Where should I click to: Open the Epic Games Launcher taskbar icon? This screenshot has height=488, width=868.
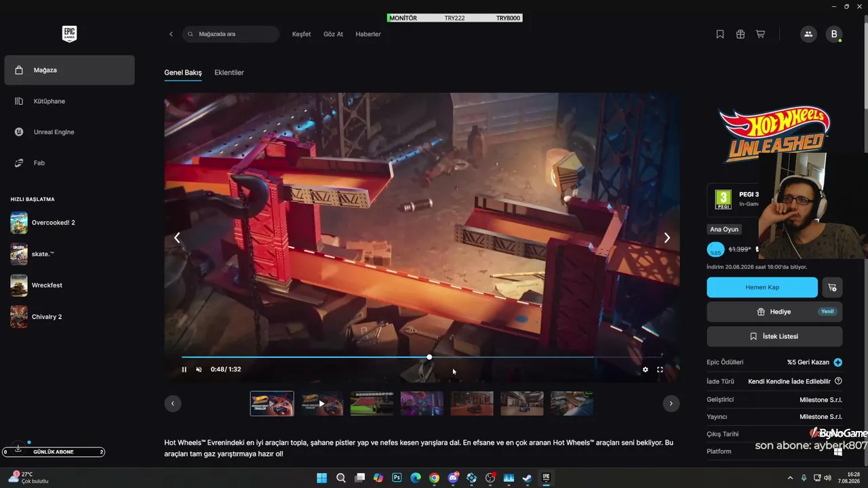click(x=545, y=478)
